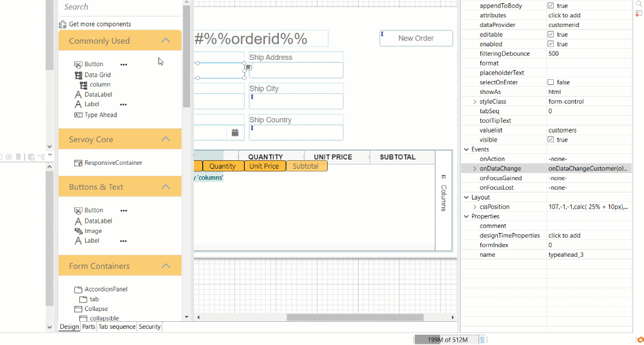Open the Security tab
This screenshot has width=644, height=345.
[x=149, y=327]
